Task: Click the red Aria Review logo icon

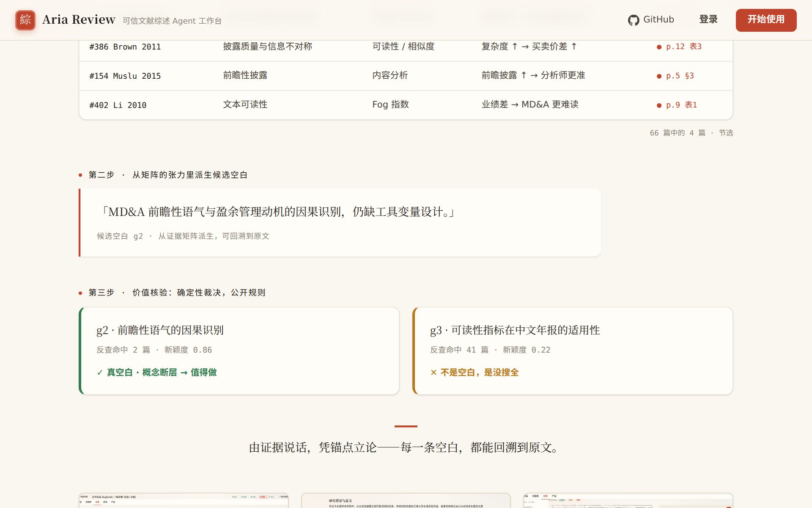Action: click(x=25, y=20)
